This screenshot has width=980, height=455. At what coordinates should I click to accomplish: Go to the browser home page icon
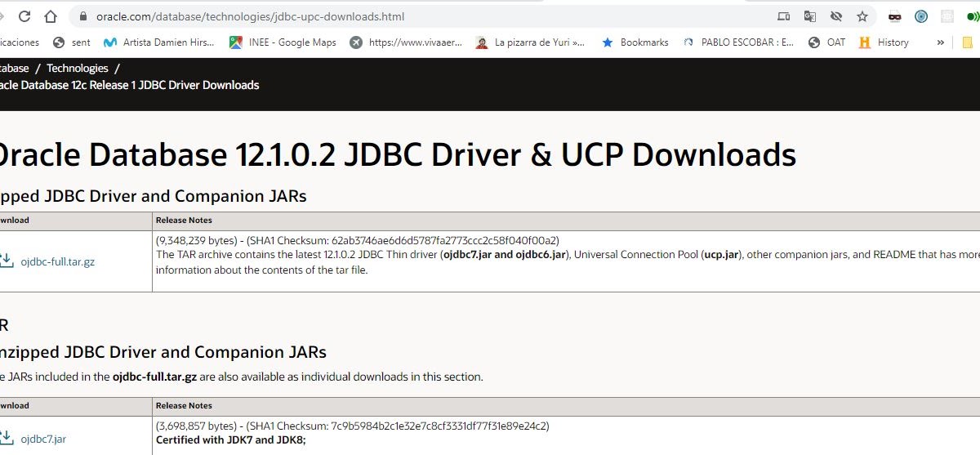coord(51,16)
